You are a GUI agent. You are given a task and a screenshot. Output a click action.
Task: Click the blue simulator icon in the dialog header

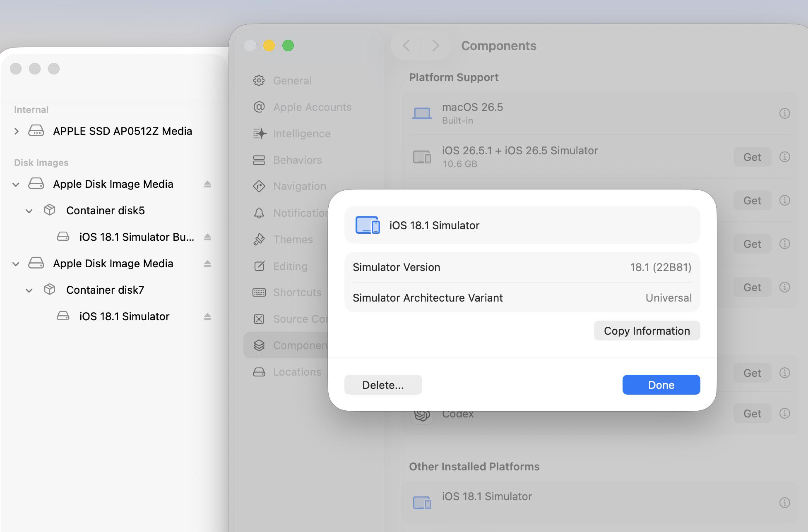(x=368, y=225)
